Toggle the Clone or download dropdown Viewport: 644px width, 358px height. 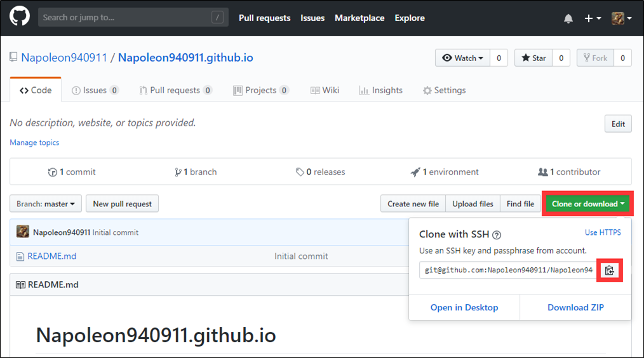pyautogui.click(x=587, y=204)
